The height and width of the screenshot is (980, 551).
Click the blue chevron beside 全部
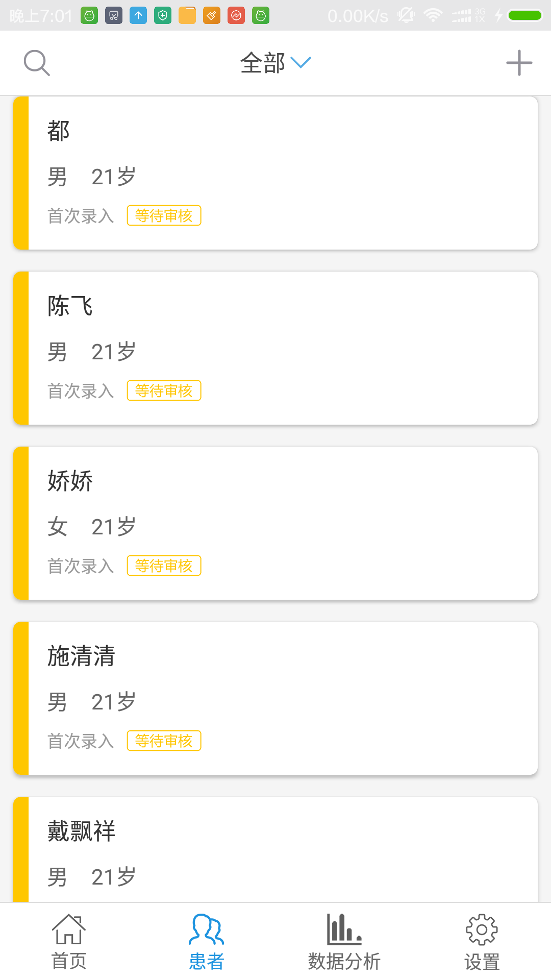click(x=301, y=62)
